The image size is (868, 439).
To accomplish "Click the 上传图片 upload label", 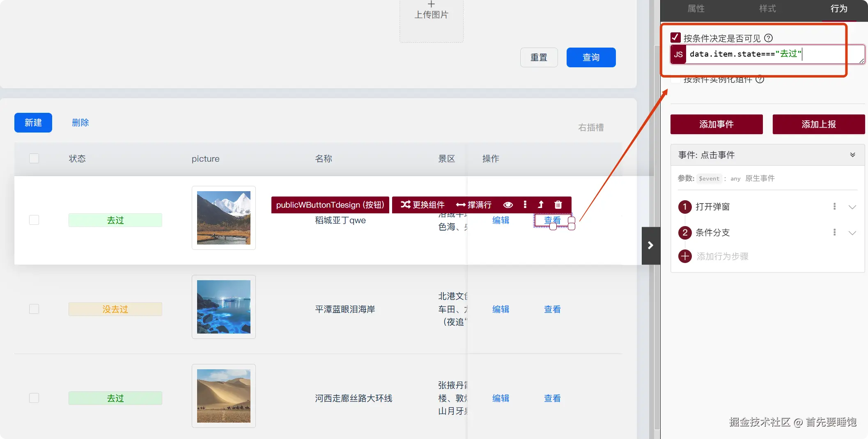I will [x=431, y=15].
